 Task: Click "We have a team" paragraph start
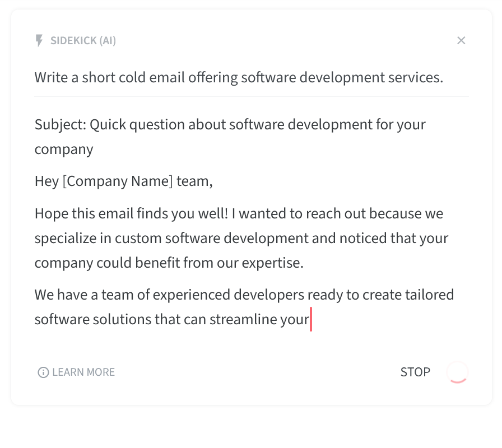84,295
